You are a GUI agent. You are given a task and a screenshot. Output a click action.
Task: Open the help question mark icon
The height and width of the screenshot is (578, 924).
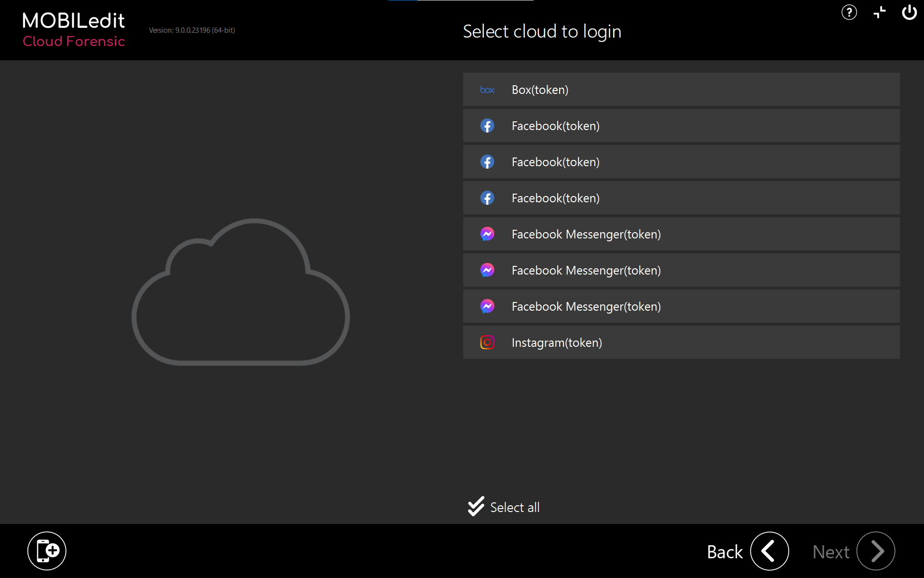pos(849,13)
